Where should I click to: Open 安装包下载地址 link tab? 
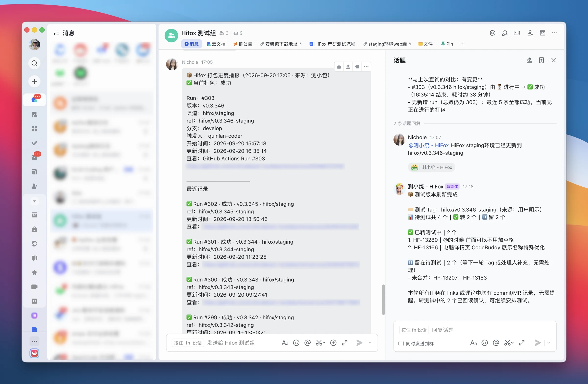tap(281, 44)
